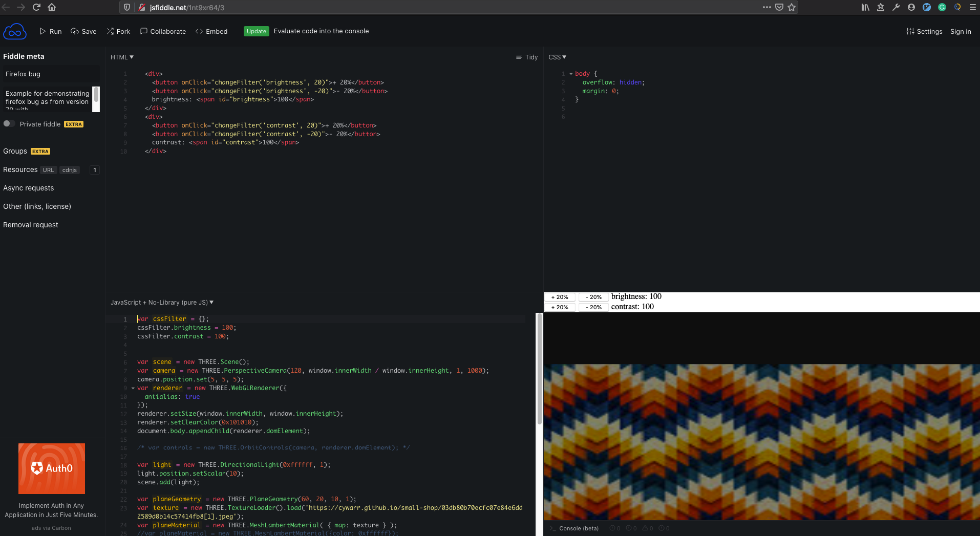Image resolution: width=980 pixels, height=536 pixels.
Task: Open the JavaScript + No-Library dropdown
Action: point(162,302)
